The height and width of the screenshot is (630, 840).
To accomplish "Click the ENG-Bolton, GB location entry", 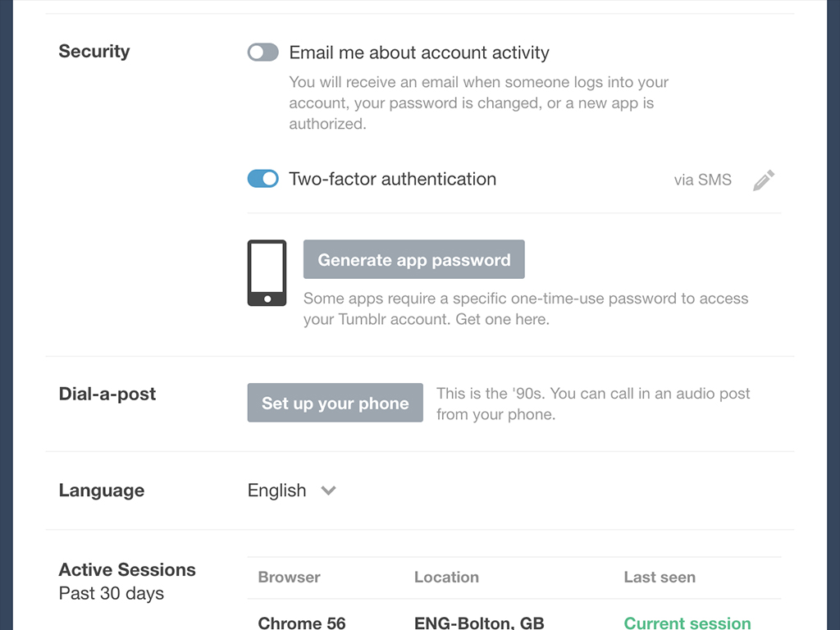I will (479, 623).
